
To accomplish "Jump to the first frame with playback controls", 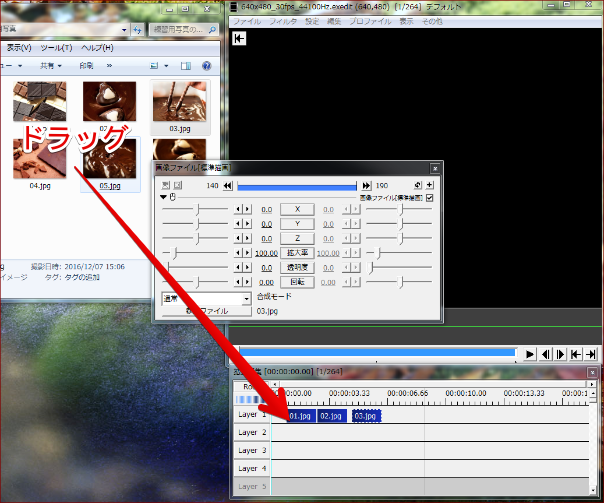I will 576,354.
